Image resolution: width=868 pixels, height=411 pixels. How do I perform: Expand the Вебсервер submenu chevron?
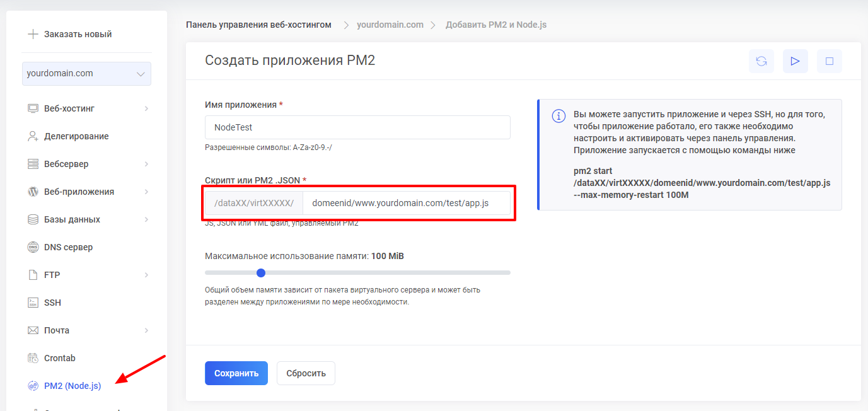[x=146, y=164]
